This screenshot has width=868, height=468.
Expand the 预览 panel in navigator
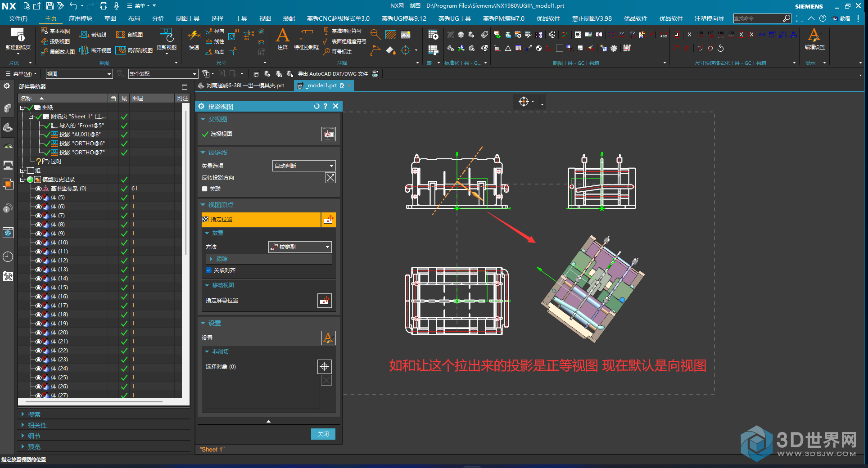point(23,447)
